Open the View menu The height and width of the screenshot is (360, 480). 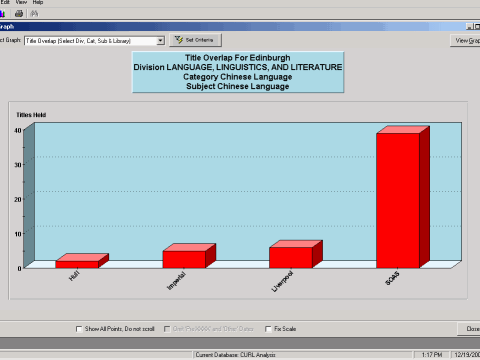click(x=21, y=2)
